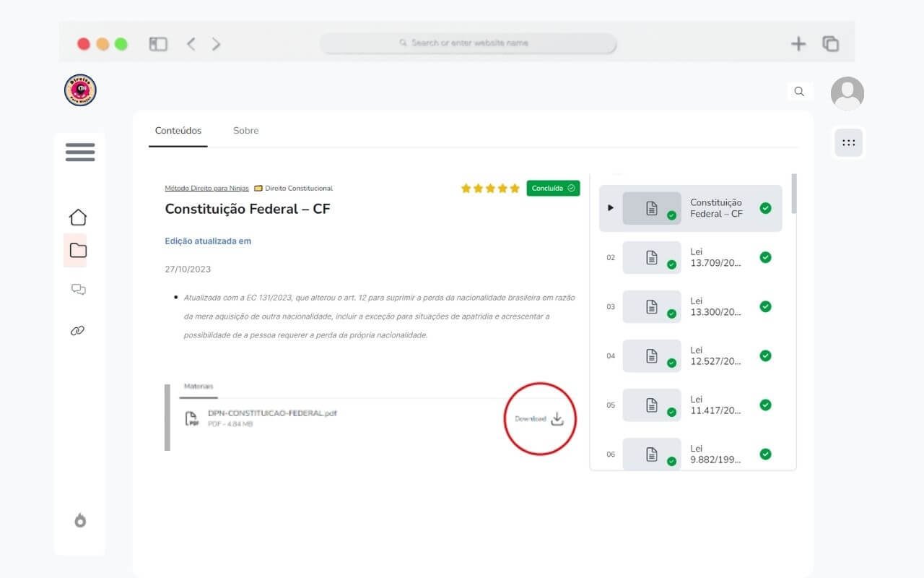924x578 pixels.
Task: Toggle completed check for Lei 13.709 lesson
Action: point(765,257)
